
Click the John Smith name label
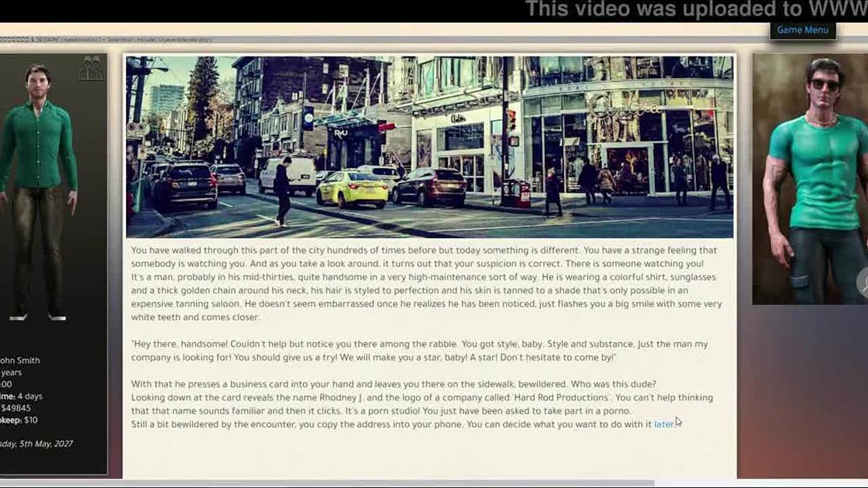point(20,361)
